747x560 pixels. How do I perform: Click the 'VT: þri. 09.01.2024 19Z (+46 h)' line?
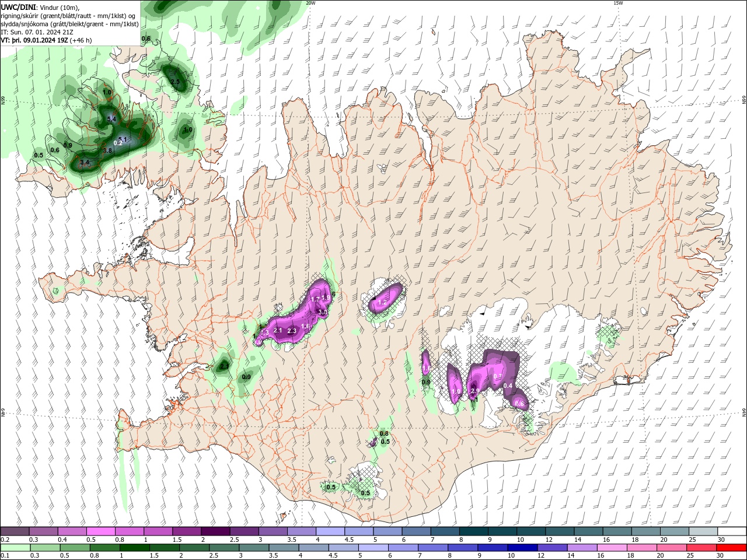point(46,40)
